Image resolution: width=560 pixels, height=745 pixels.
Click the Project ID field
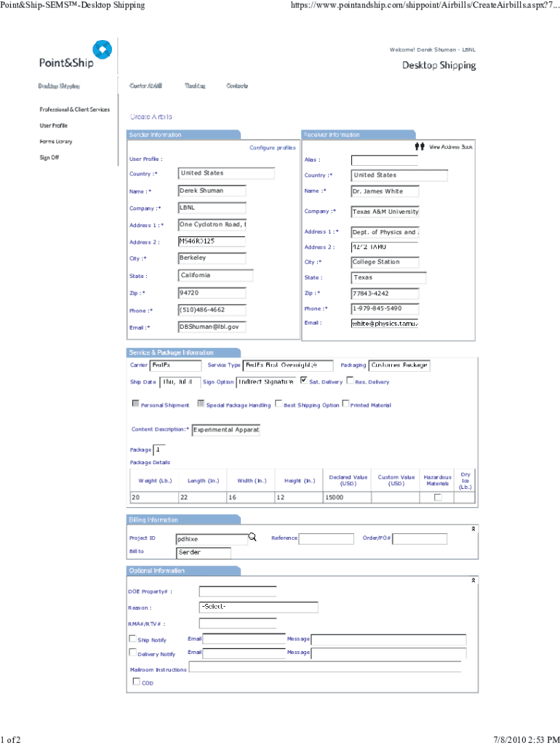[x=212, y=539]
